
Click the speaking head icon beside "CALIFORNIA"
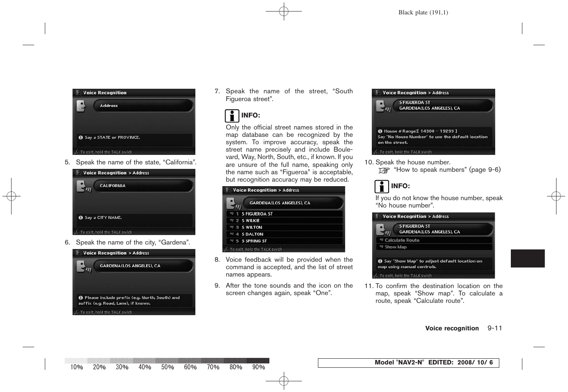pyautogui.click(x=84, y=187)
